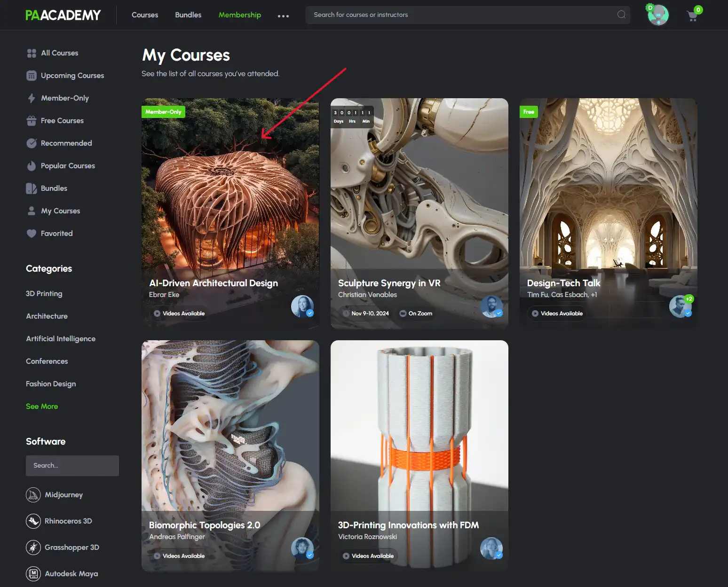Open the Architecture category
This screenshot has height=587, width=728.
coord(47,316)
